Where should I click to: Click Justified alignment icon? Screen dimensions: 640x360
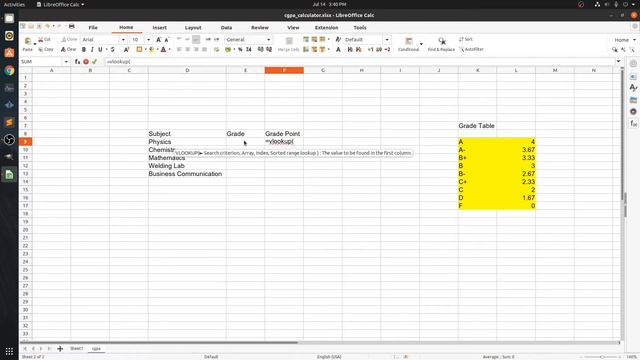click(204, 49)
